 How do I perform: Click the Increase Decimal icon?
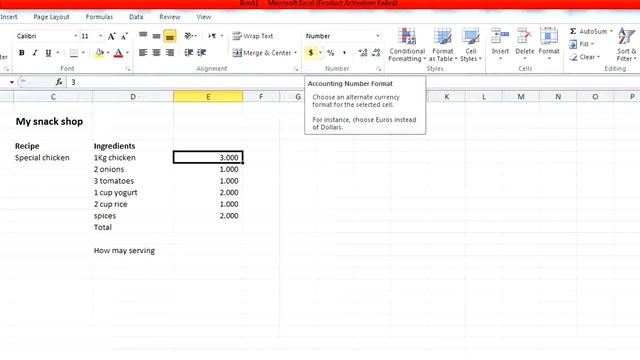[x=362, y=53]
